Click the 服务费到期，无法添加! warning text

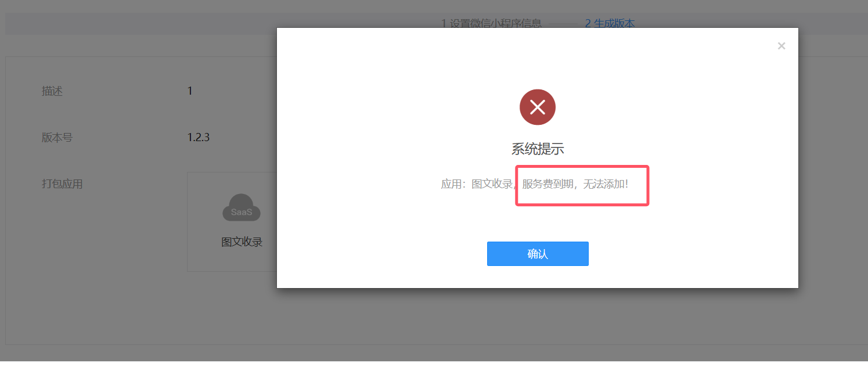575,184
